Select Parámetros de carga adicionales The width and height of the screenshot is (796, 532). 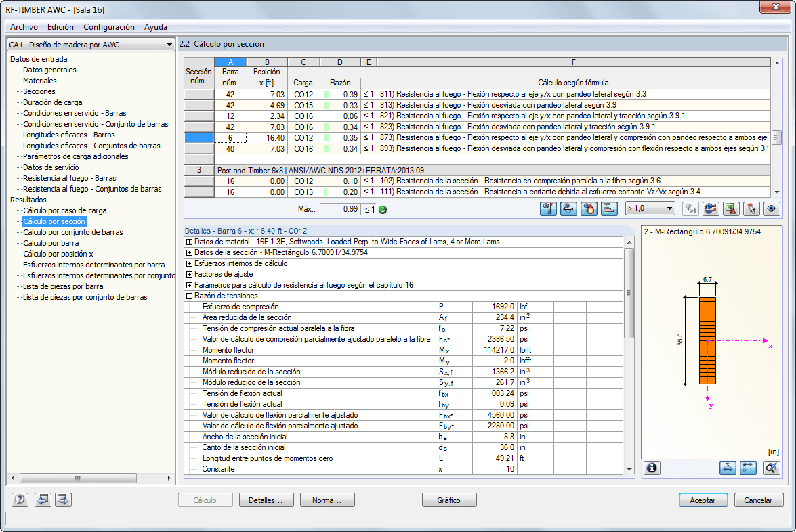(x=76, y=156)
